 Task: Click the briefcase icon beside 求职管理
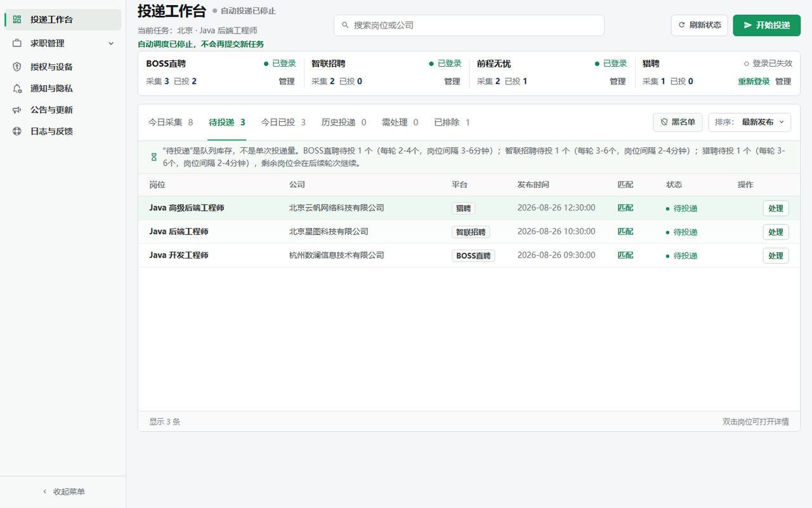pos(17,43)
